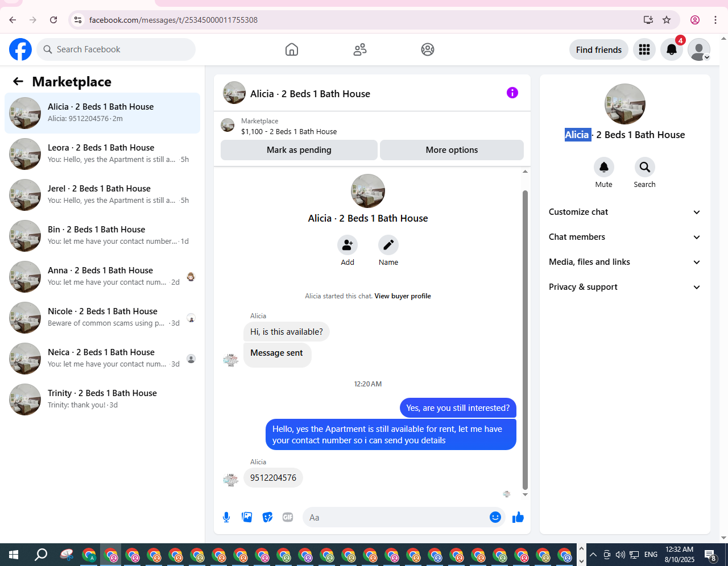Click the 'Yes, are you still interested?' message

458,408
